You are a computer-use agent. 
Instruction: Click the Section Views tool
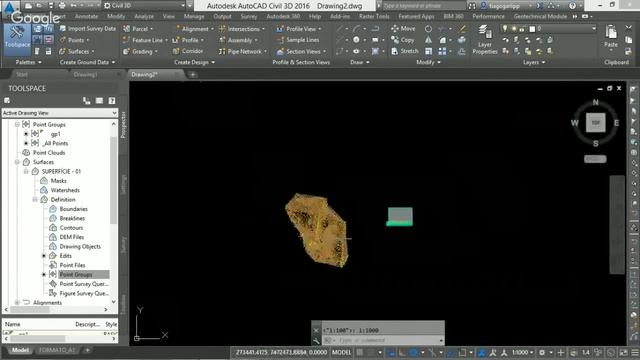(x=301, y=51)
